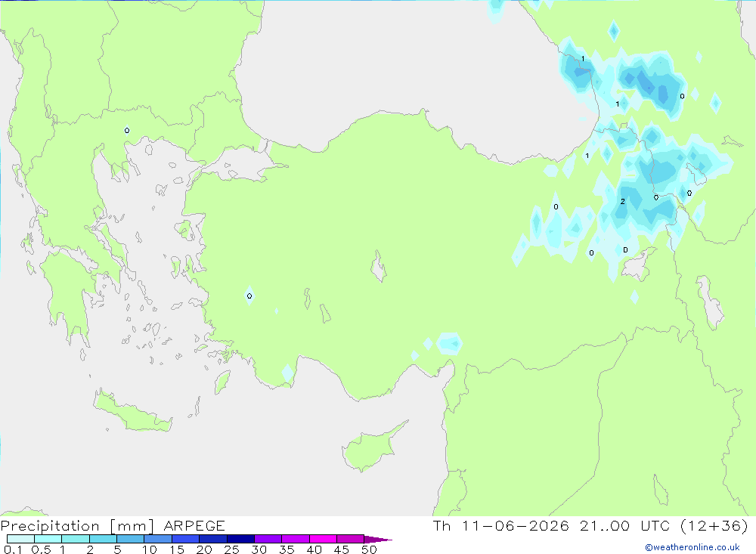Click the legend value '0.5'
This screenshot has height=554, width=756.
point(41,549)
